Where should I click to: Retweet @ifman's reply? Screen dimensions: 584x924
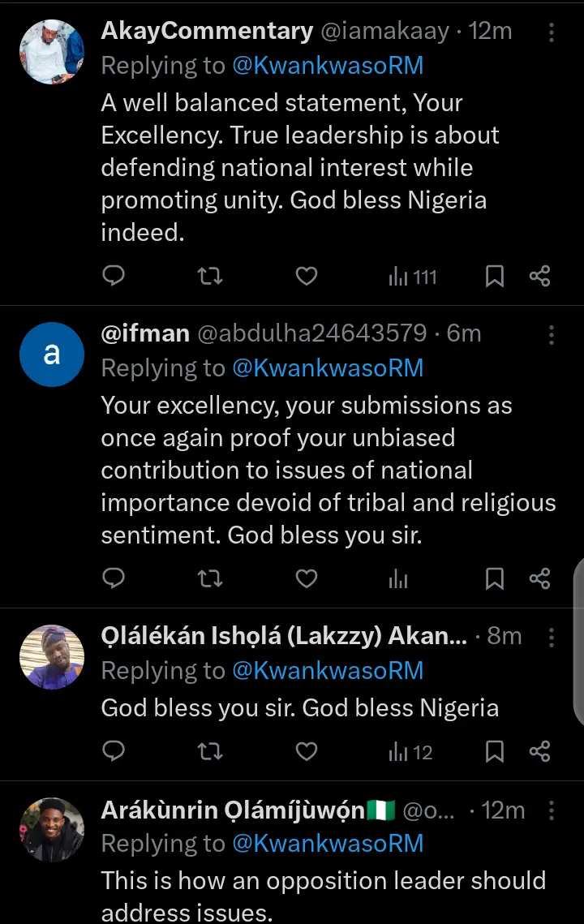click(x=210, y=578)
